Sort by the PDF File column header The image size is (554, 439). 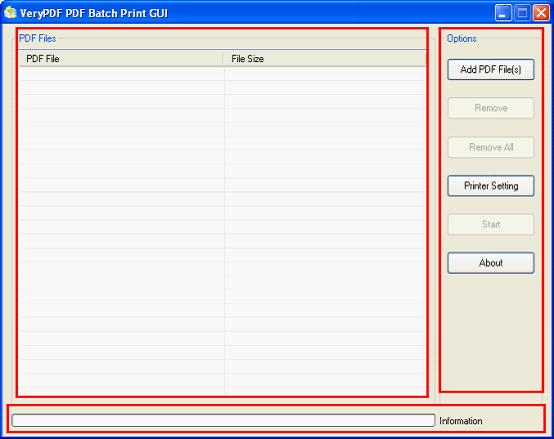click(x=120, y=59)
